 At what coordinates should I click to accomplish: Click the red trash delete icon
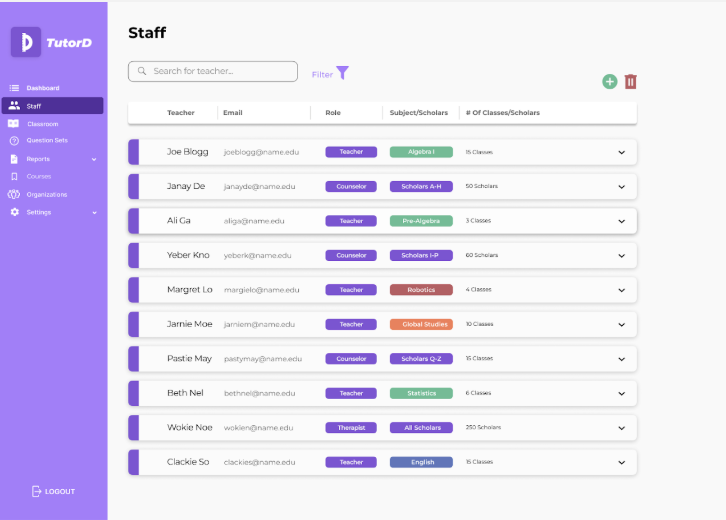point(630,82)
